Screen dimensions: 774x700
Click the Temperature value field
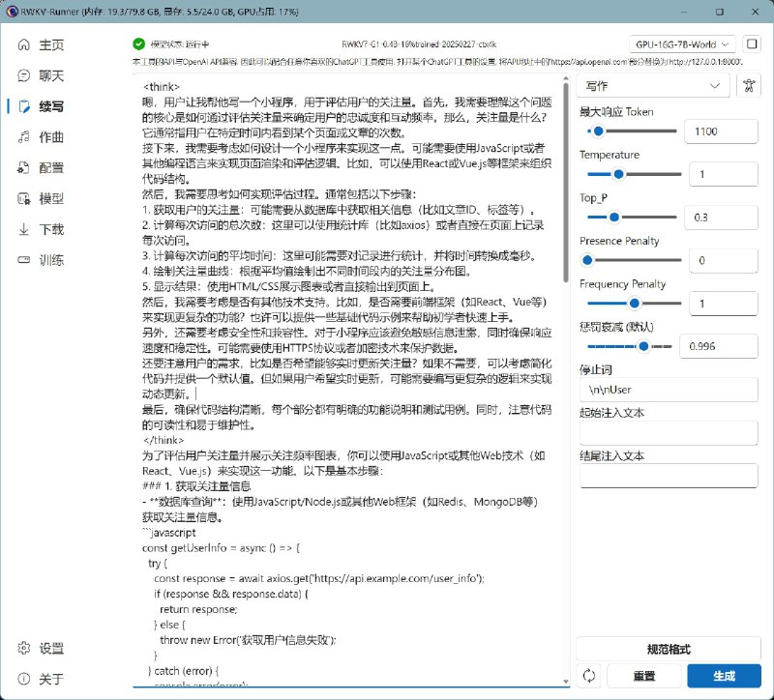coord(723,174)
